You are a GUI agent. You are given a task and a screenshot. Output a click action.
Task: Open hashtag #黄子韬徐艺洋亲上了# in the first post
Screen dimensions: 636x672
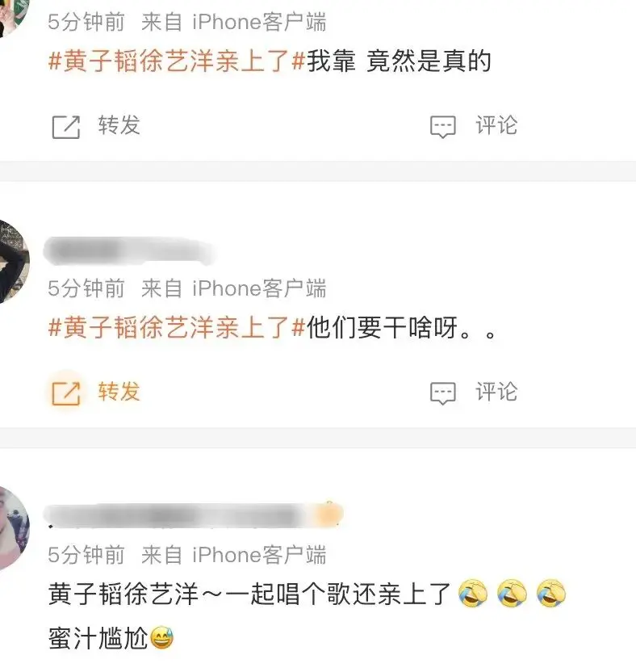[x=177, y=61]
